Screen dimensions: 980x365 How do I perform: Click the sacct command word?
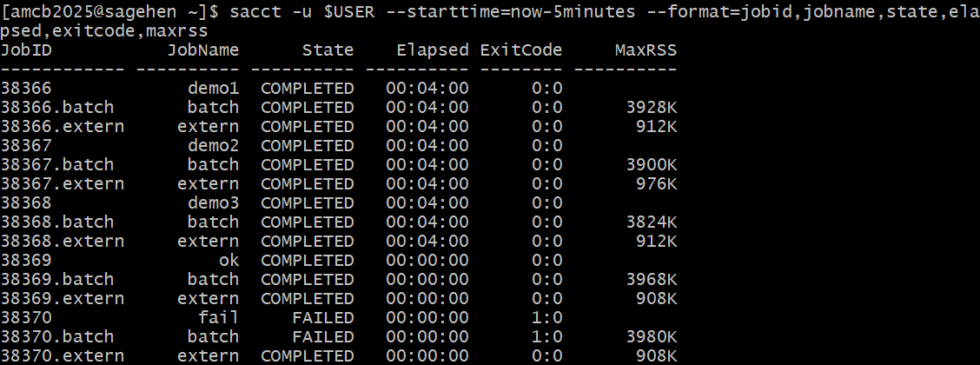(x=255, y=12)
